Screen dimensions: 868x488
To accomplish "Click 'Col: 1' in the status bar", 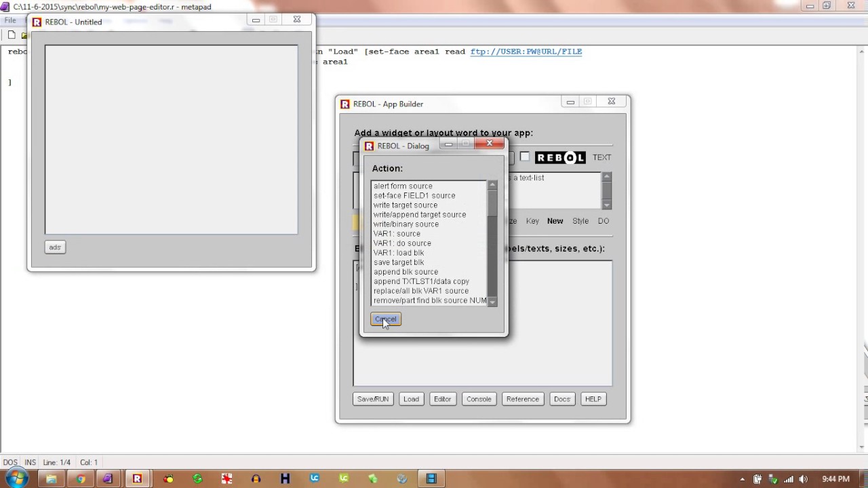I will [89, 462].
